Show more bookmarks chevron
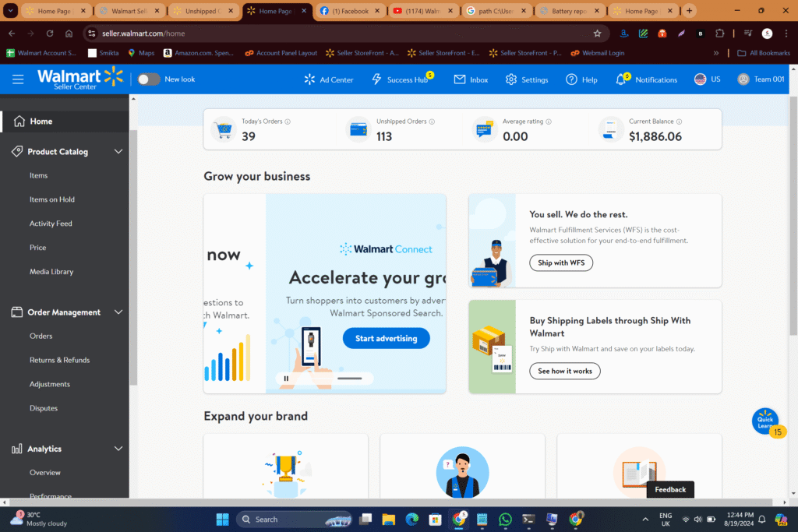Viewport: 798px width, 532px height. [715, 53]
